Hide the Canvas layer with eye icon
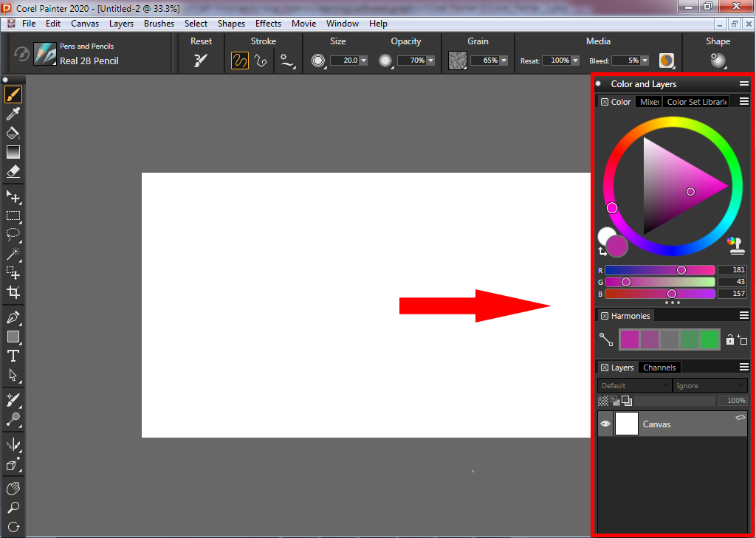756x538 pixels. [605, 424]
